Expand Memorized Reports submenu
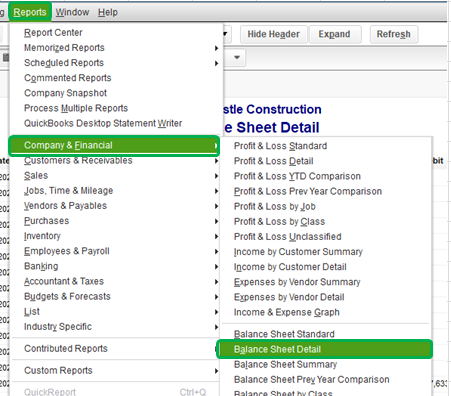This screenshot has width=451, height=396. [x=116, y=48]
